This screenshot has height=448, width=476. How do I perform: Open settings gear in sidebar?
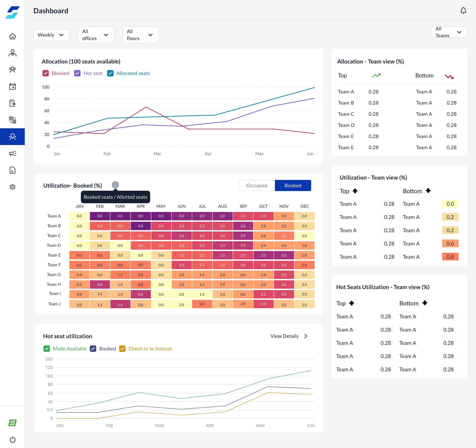click(12, 187)
